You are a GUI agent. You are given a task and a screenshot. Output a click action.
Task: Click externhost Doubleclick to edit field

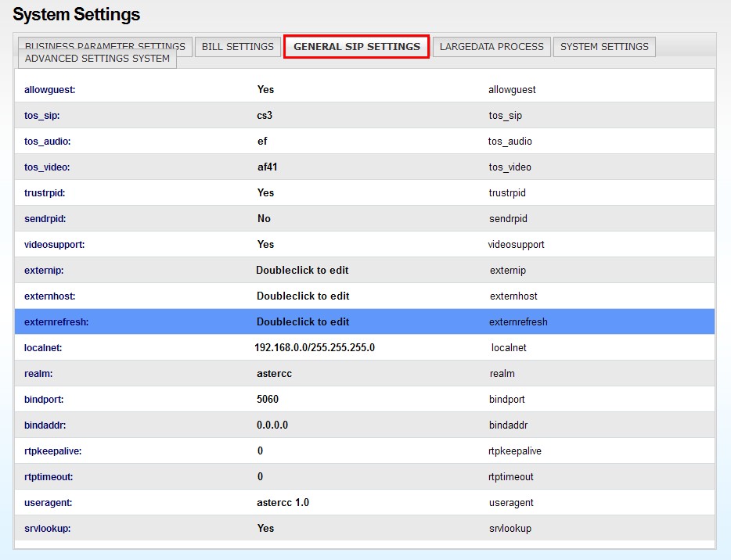coord(303,296)
